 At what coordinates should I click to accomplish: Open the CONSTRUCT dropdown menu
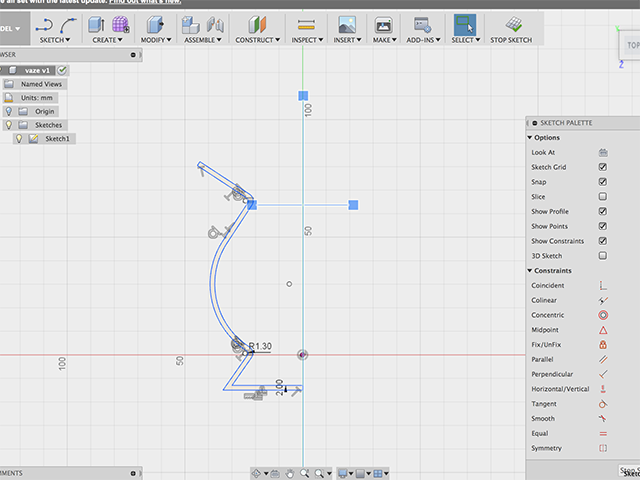pos(258,40)
